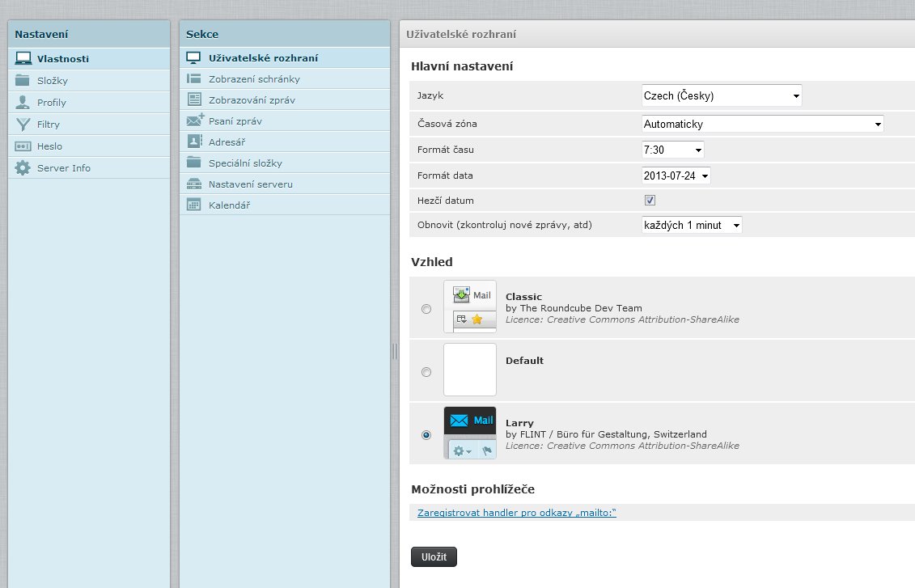Toggle the Hezčí datum checkbox
Viewport: 915px width, 588px height.
pyautogui.click(x=650, y=201)
